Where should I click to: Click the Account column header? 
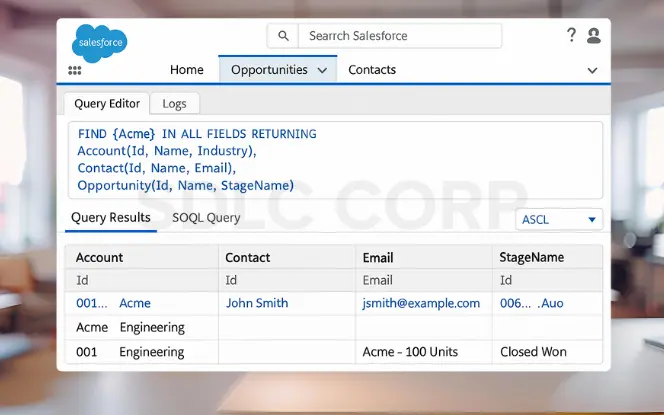click(142, 257)
